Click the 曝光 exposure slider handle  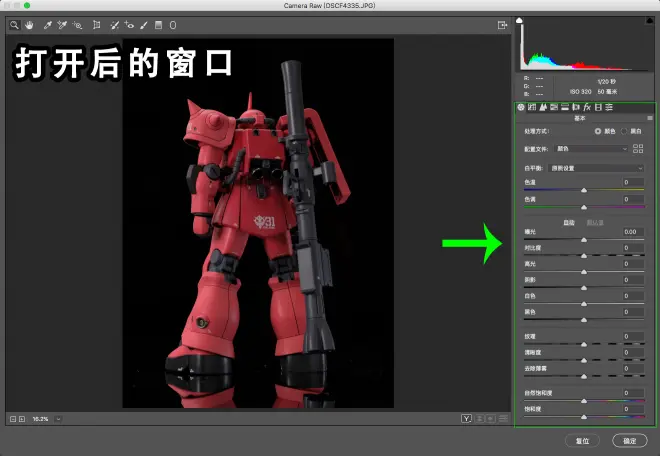tap(584, 240)
